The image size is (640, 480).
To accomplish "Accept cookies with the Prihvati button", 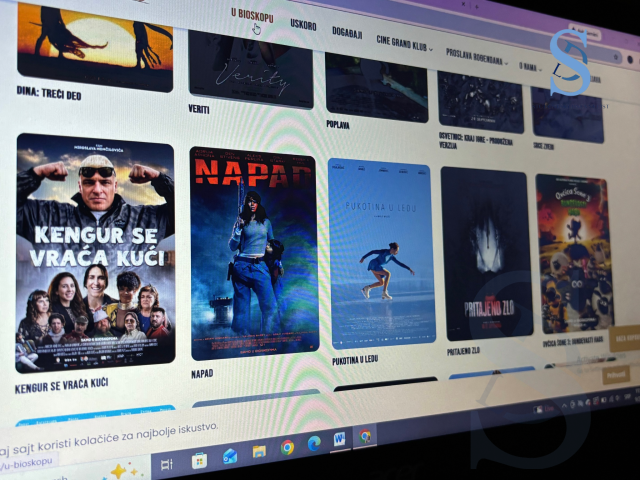I will tap(616, 375).
